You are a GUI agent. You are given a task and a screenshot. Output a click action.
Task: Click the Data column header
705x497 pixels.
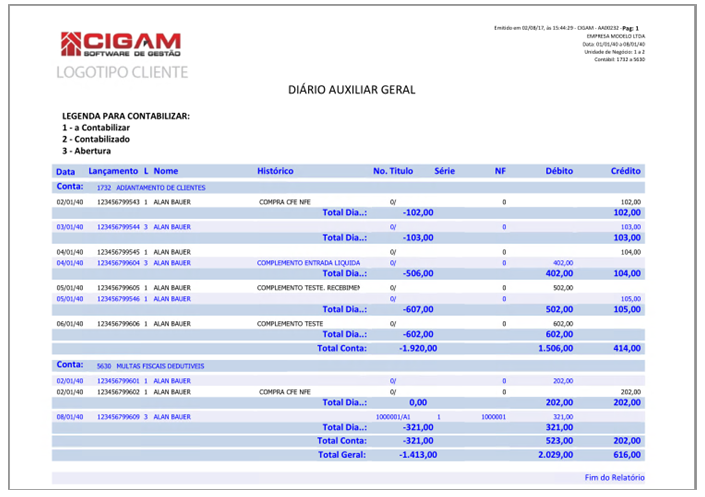pyautogui.click(x=65, y=171)
